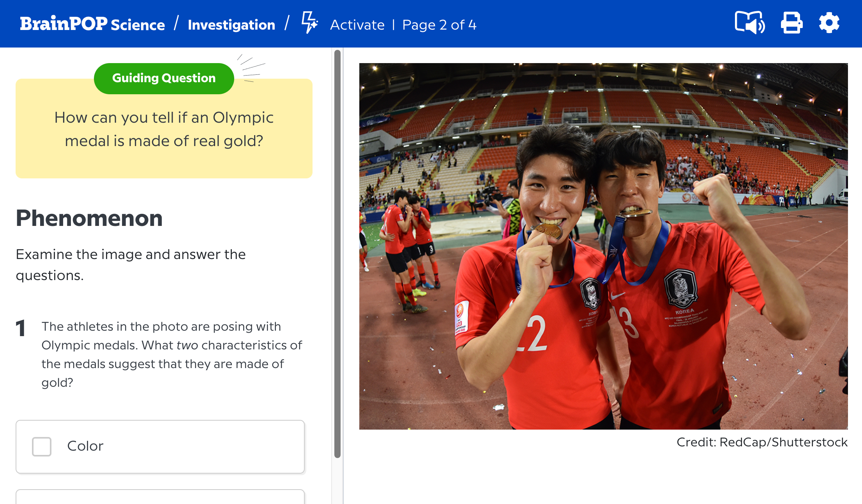Click the BrainPOP Science logo
This screenshot has width=862, height=504.
coord(92,24)
